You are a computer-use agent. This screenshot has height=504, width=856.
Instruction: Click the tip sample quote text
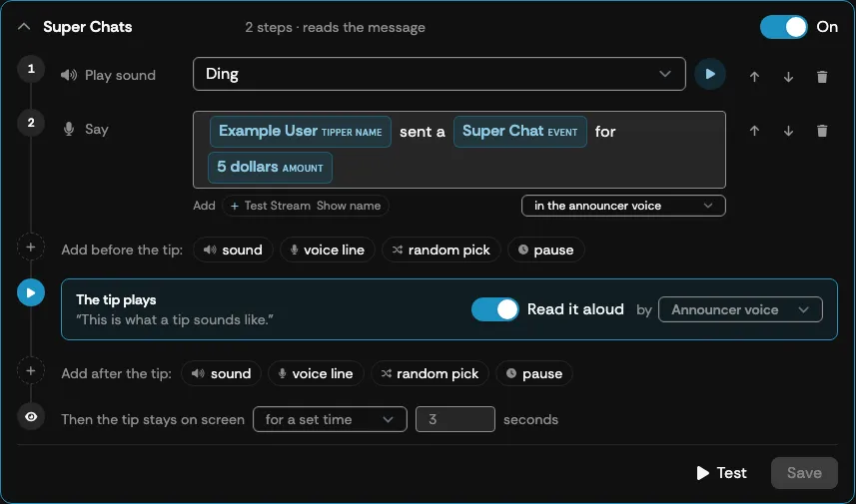174,319
